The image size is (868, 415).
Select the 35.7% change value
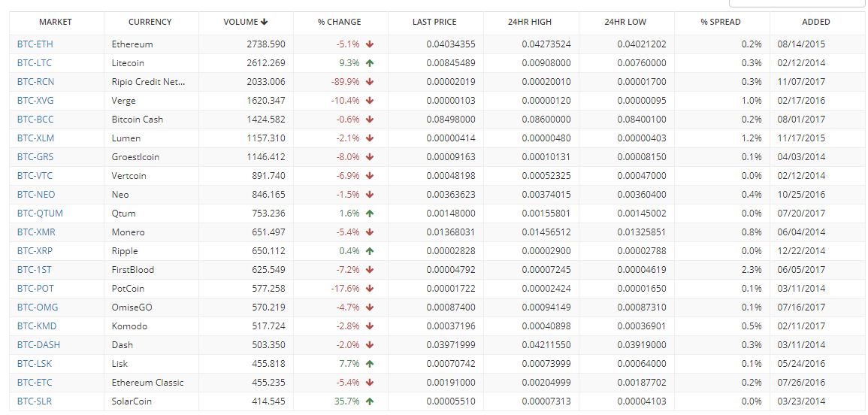pyautogui.click(x=347, y=401)
